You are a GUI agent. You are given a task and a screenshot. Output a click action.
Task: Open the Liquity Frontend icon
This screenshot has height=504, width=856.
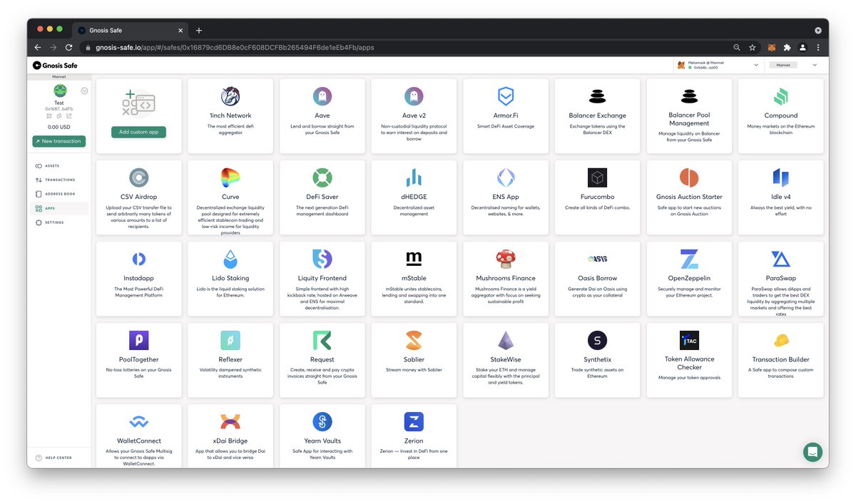[x=322, y=259]
